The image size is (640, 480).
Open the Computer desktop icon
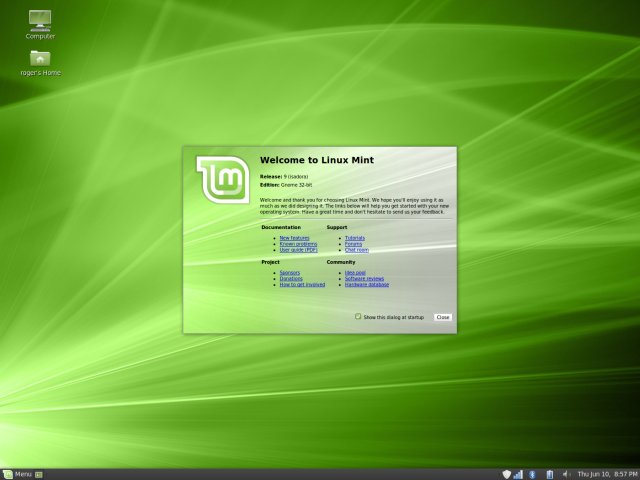[40, 20]
